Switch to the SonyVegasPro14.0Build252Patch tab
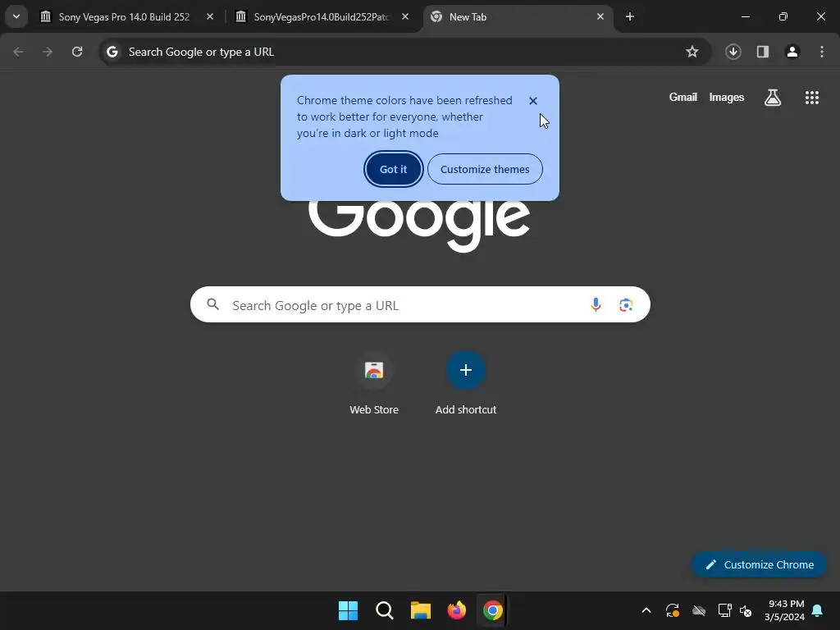840x630 pixels. [x=323, y=16]
